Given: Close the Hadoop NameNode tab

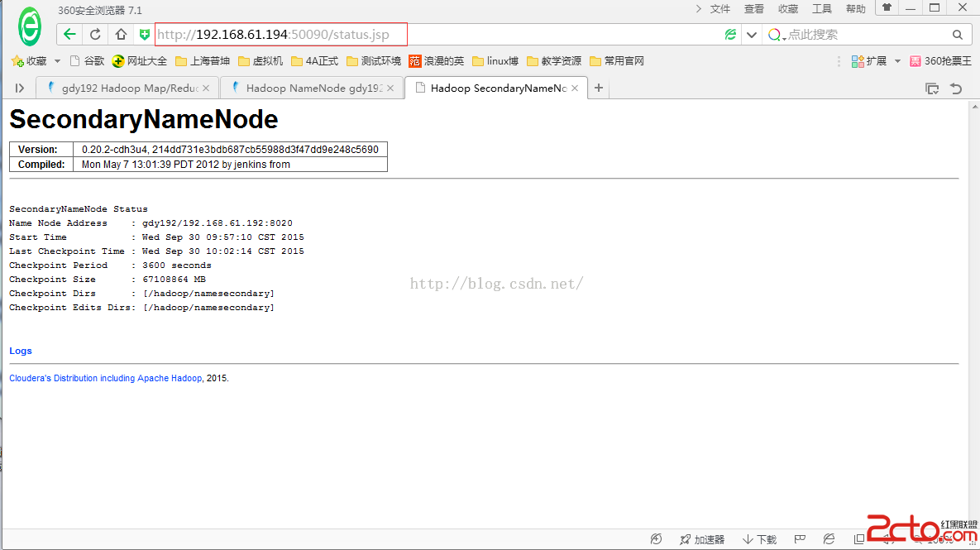Looking at the screenshot, I should coord(390,88).
